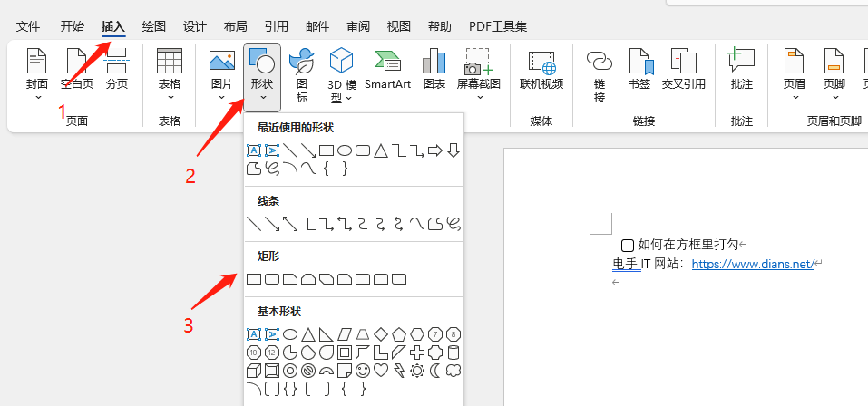The height and width of the screenshot is (406, 868).
Task: Pick the hexagon shape in 基本形状
Action: [417, 334]
